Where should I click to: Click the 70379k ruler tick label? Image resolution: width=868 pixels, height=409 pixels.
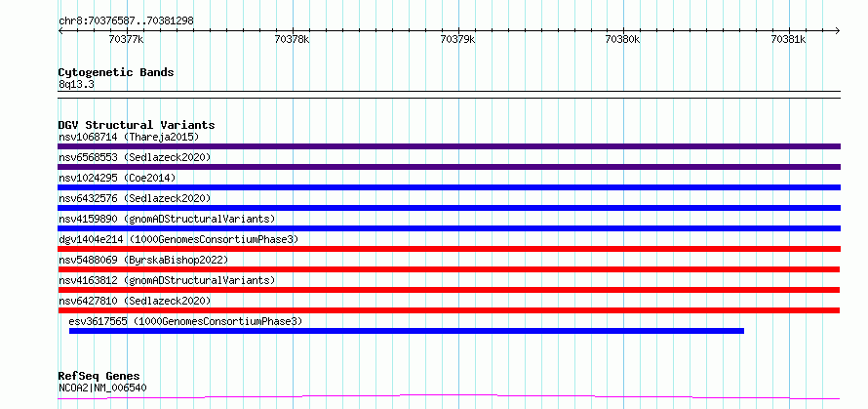[x=457, y=39]
